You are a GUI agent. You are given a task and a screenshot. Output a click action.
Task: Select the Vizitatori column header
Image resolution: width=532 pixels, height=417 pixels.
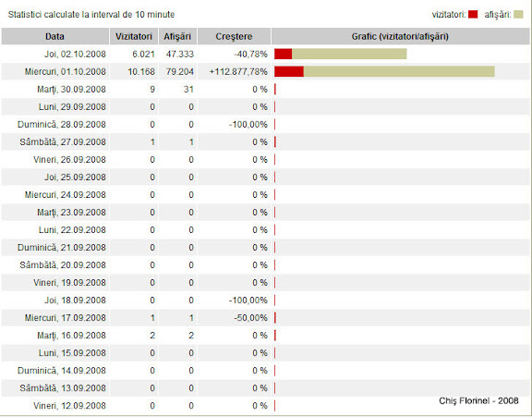point(134,36)
